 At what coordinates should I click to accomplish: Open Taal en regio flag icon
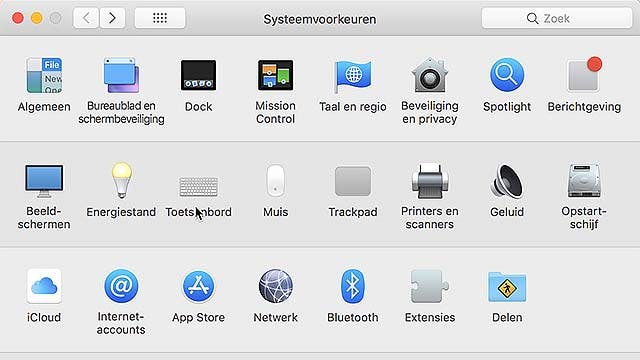tap(353, 76)
